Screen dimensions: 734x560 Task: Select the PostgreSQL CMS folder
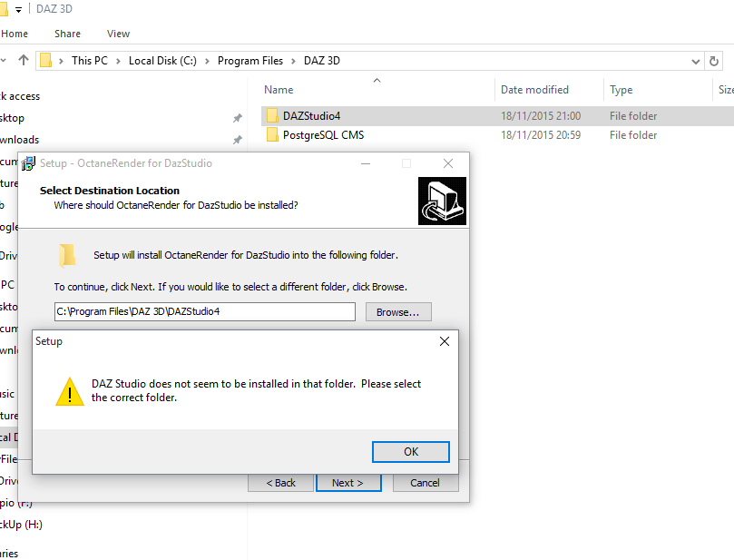(323, 135)
